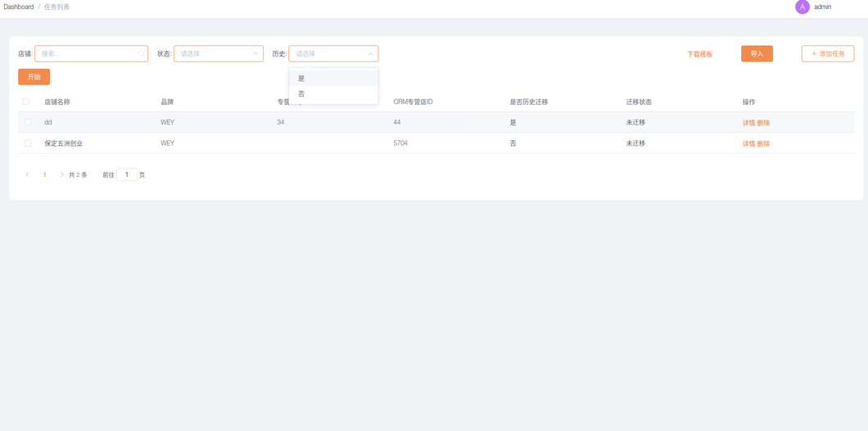Click 删除 for the 保定五洲创业 row

click(x=763, y=144)
